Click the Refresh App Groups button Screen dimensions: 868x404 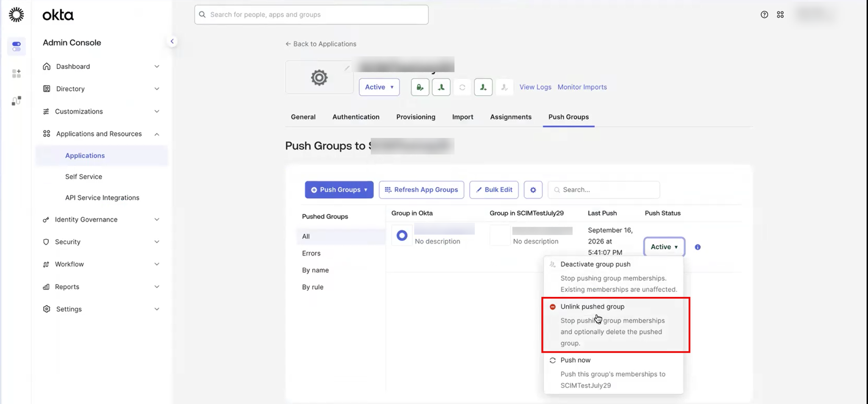(421, 190)
